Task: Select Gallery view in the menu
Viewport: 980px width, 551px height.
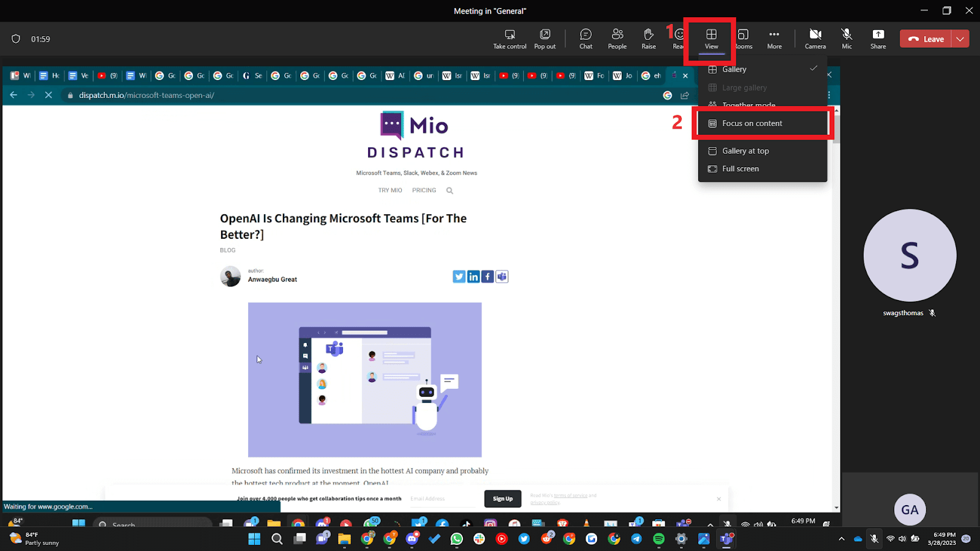Action: click(x=763, y=69)
